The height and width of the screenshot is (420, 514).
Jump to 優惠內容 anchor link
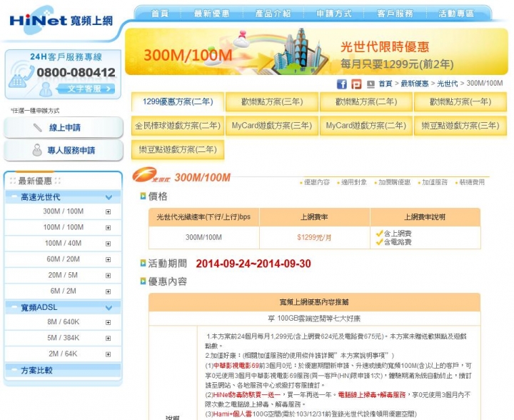coord(317,182)
